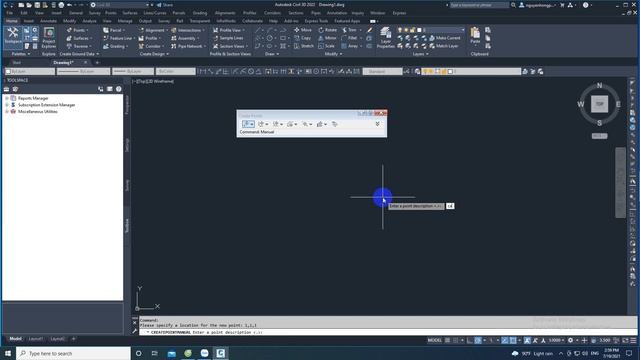
Task: Click the Paste clipboard button
Action: [x=475, y=36]
